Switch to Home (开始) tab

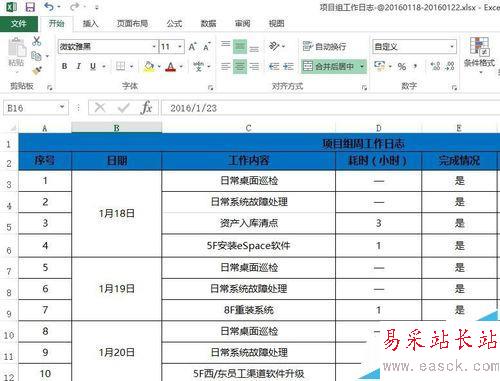coord(56,23)
